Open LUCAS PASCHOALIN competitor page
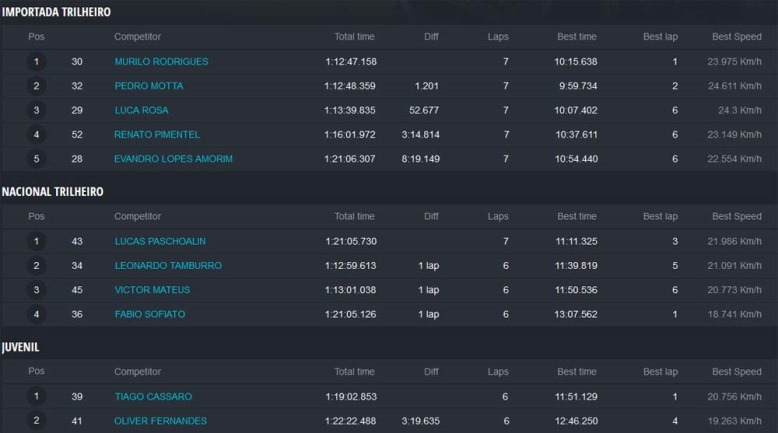 click(x=160, y=241)
